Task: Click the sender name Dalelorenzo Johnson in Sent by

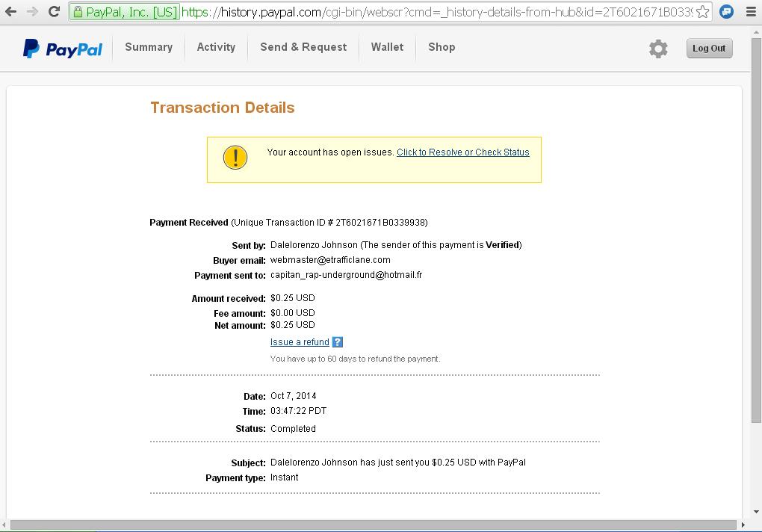Action: click(x=314, y=245)
